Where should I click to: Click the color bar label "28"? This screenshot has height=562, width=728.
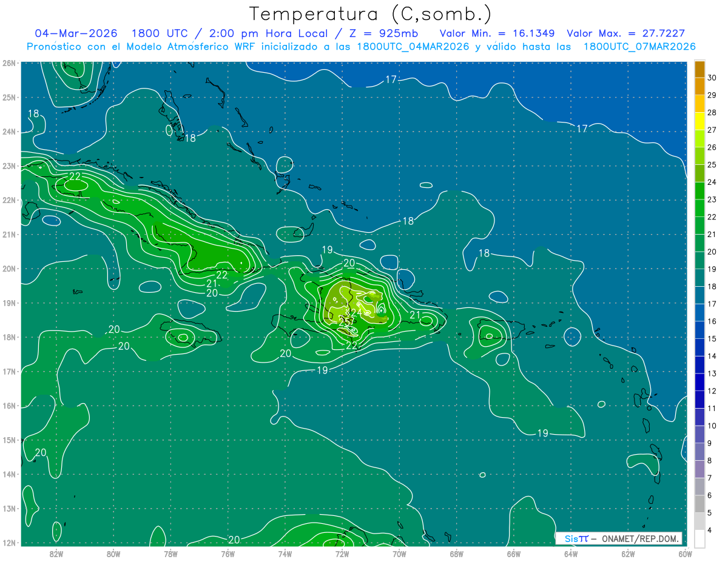712,112
